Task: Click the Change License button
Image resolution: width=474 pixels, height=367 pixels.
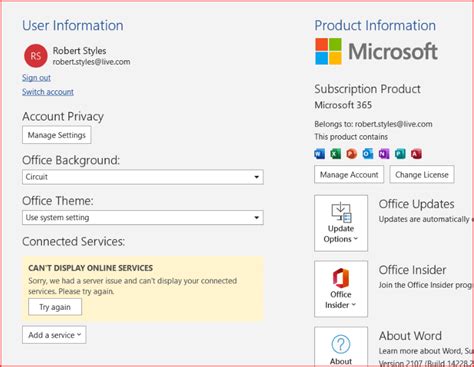Action: click(x=422, y=175)
